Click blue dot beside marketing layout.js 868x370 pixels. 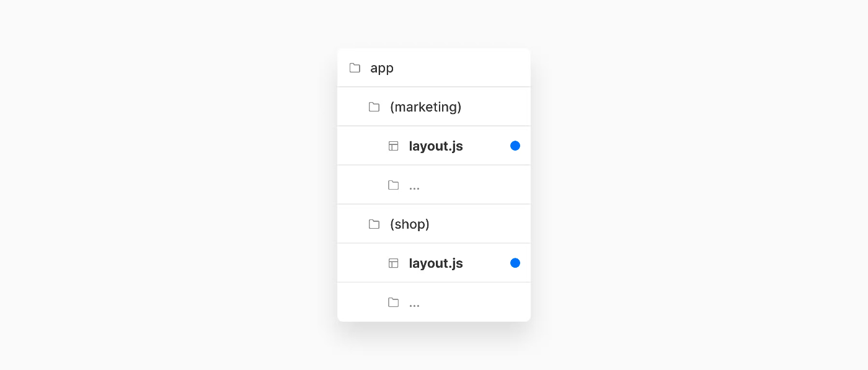[515, 146]
